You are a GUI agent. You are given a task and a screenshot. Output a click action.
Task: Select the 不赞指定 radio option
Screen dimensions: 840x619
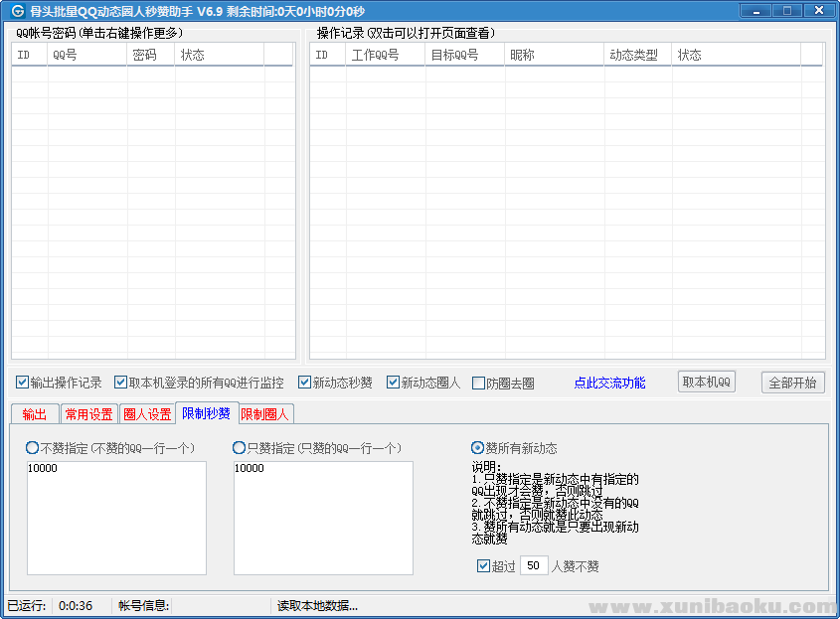tap(33, 448)
